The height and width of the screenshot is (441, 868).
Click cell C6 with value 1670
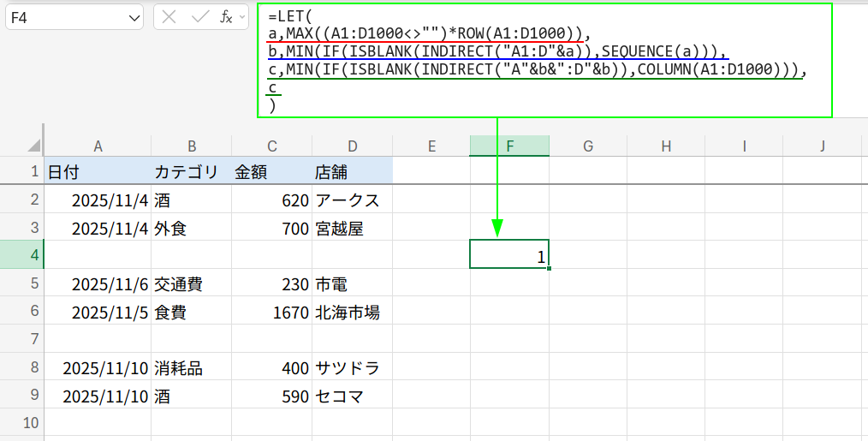271,313
